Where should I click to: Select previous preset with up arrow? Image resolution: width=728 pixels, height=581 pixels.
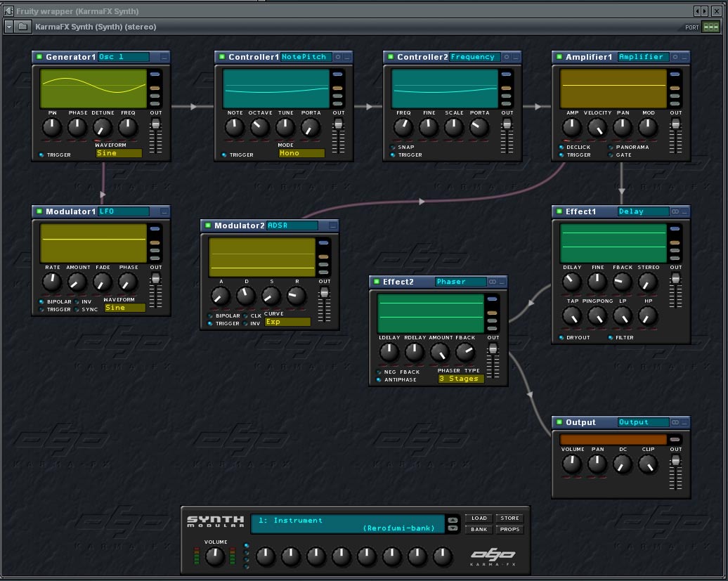tap(453, 520)
